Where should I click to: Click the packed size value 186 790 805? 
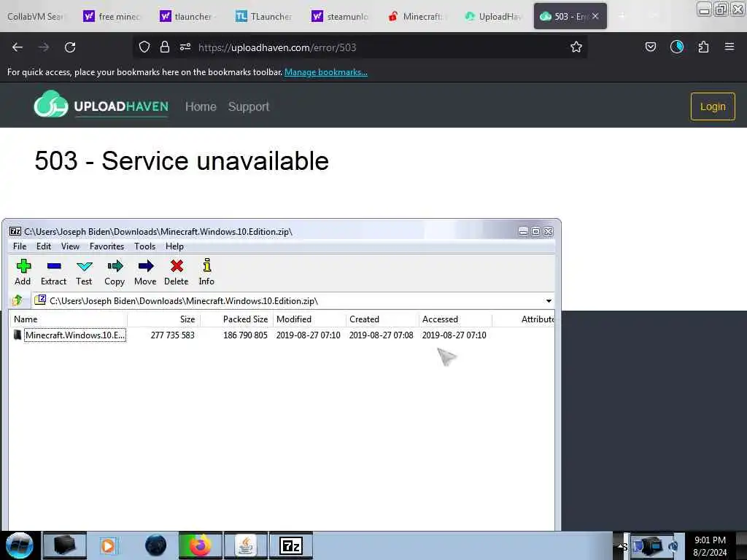pyautogui.click(x=245, y=335)
